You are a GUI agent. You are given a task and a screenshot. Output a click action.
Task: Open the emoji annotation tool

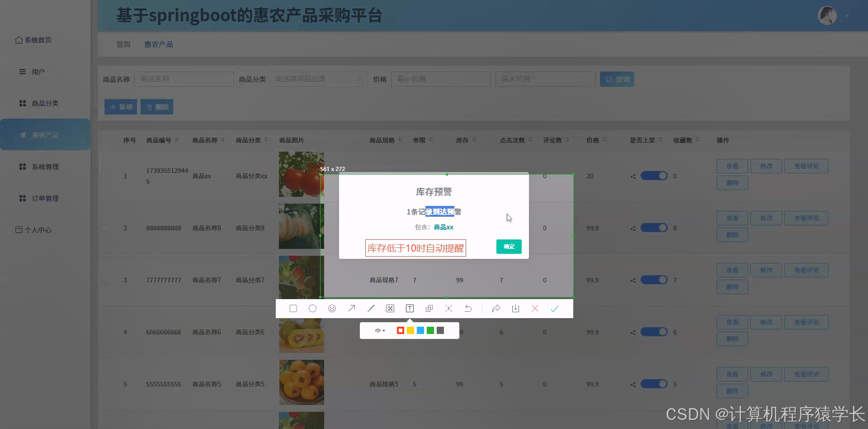(332, 308)
